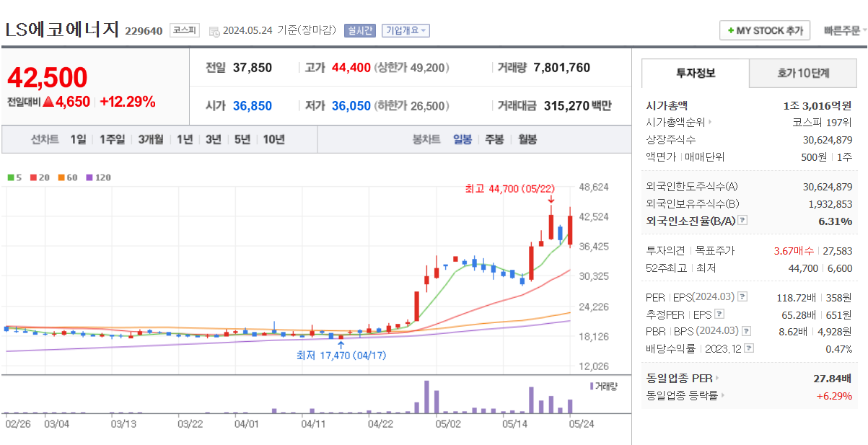
Task: Toggle the 60-day moving average legend
Action: pos(61,177)
